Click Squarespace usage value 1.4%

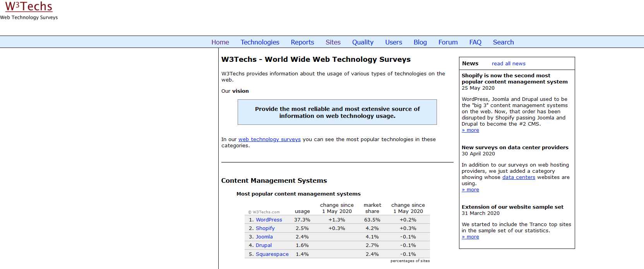(x=302, y=254)
